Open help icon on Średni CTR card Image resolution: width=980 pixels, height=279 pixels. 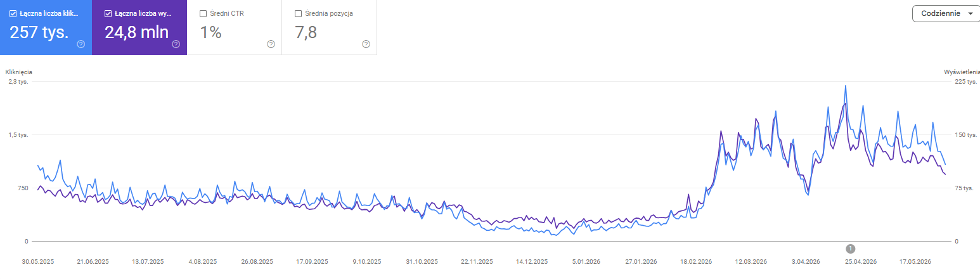click(x=271, y=44)
